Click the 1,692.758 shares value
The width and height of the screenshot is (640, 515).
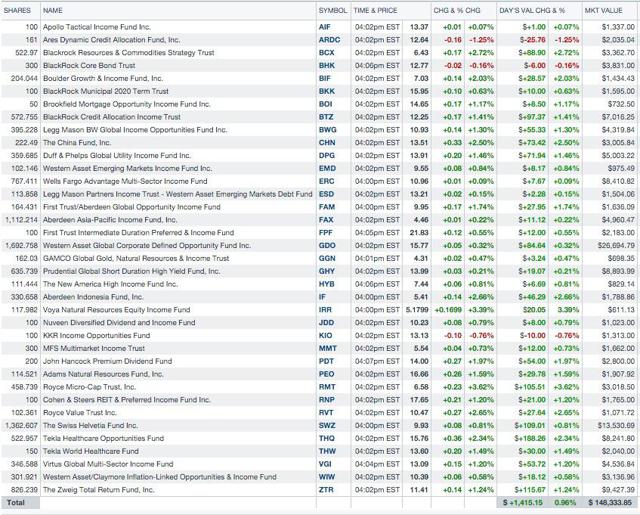tap(21, 246)
